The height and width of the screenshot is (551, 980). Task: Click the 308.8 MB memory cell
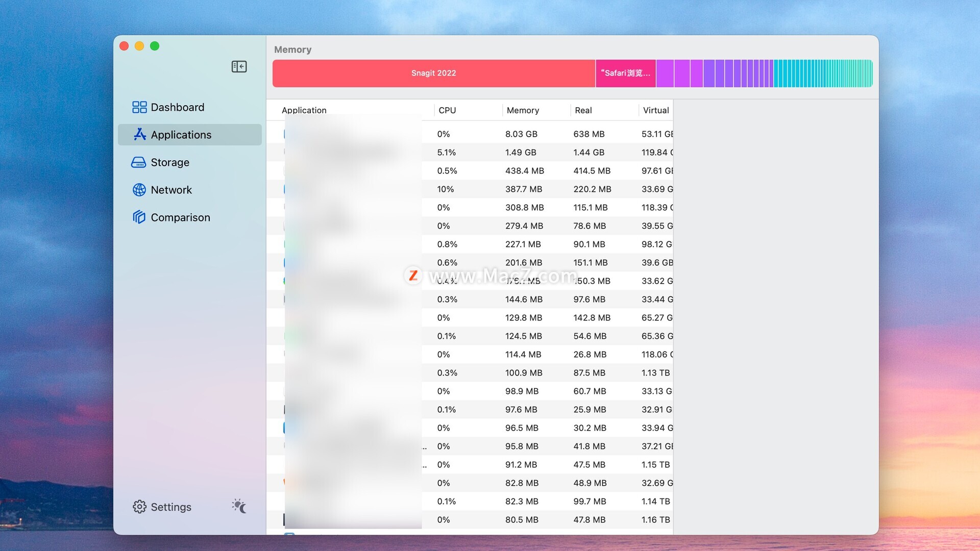(525, 208)
